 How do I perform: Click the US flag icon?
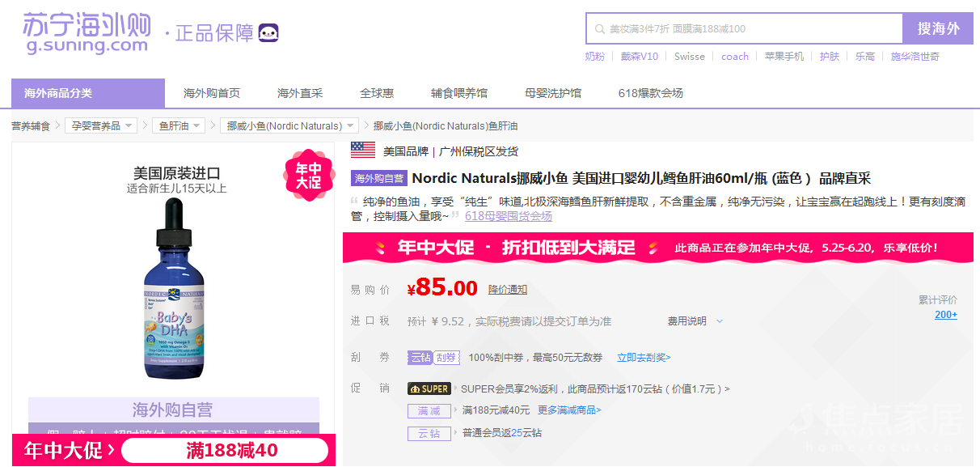(x=363, y=151)
